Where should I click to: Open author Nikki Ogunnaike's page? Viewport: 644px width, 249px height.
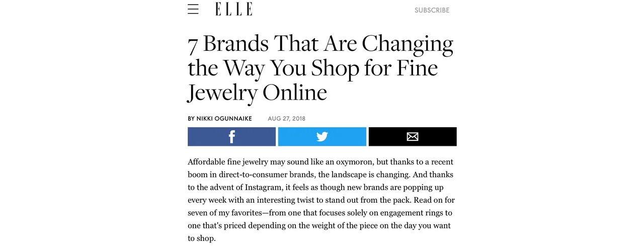pyautogui.click(x=224, y=119)
